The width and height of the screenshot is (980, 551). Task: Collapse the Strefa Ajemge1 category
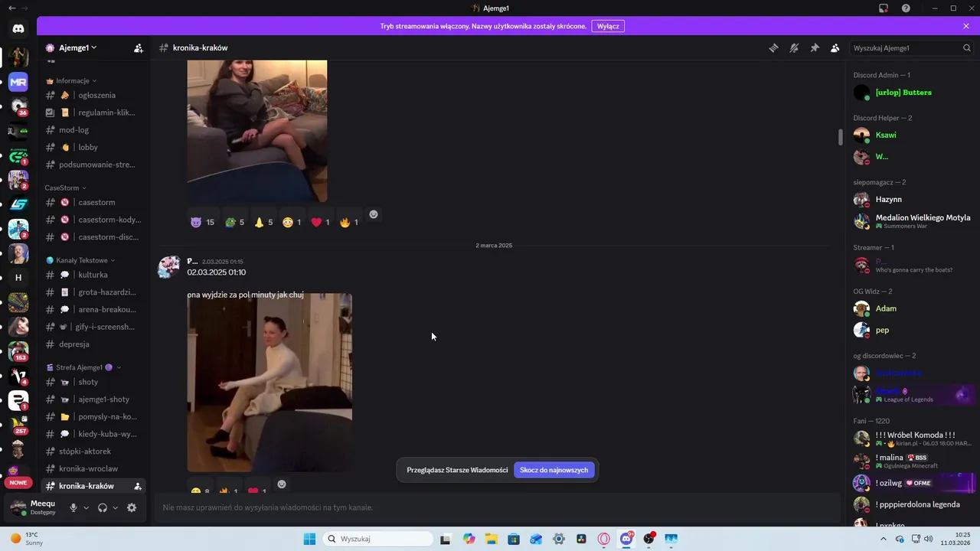(x=83, y=367)
